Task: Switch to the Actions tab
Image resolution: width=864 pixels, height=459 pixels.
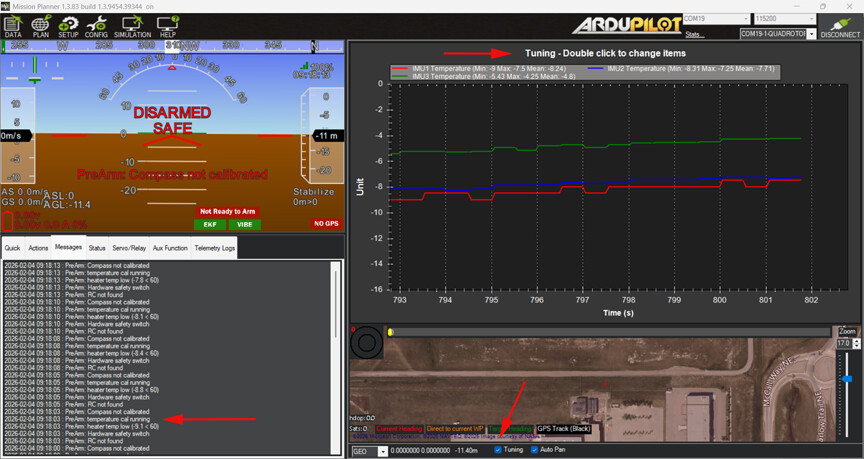Action: click(x=38, y=248)
